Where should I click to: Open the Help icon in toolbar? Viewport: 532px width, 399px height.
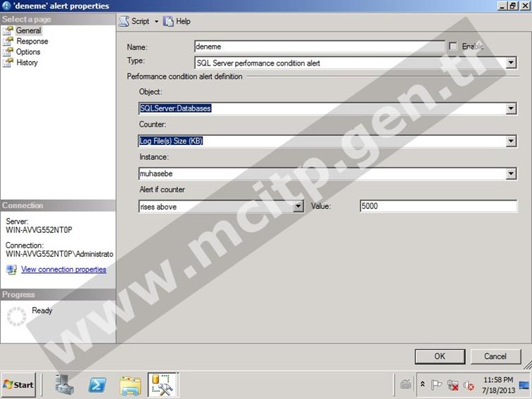[x=168, y=21]
